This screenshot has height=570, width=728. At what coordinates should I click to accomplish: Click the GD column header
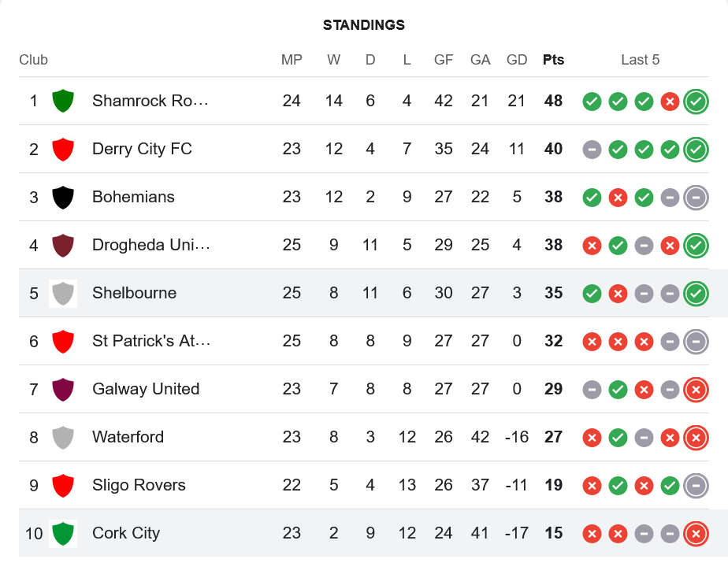(x=517, y=60)
